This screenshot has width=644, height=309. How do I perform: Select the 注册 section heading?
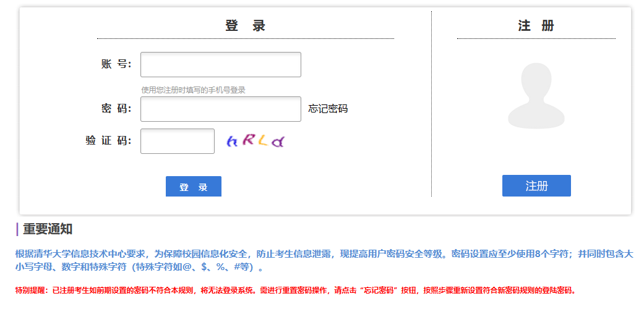pyautogui.click(x=536, y=26)
